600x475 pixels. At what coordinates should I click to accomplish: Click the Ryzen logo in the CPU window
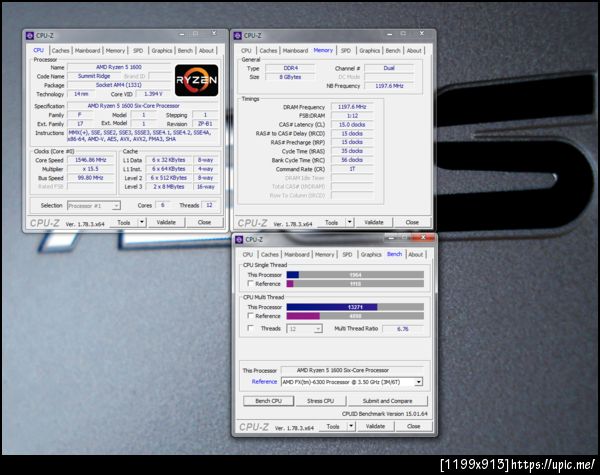pos(197,80)
